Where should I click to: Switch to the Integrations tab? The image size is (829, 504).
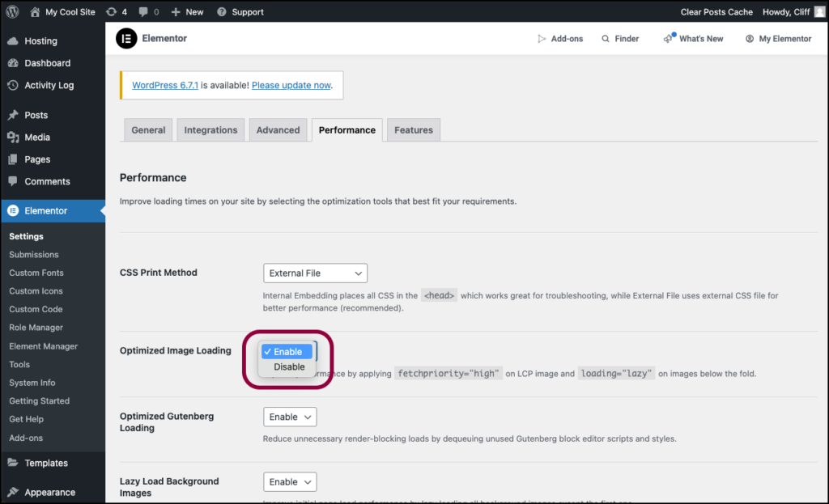click(210, 129)
